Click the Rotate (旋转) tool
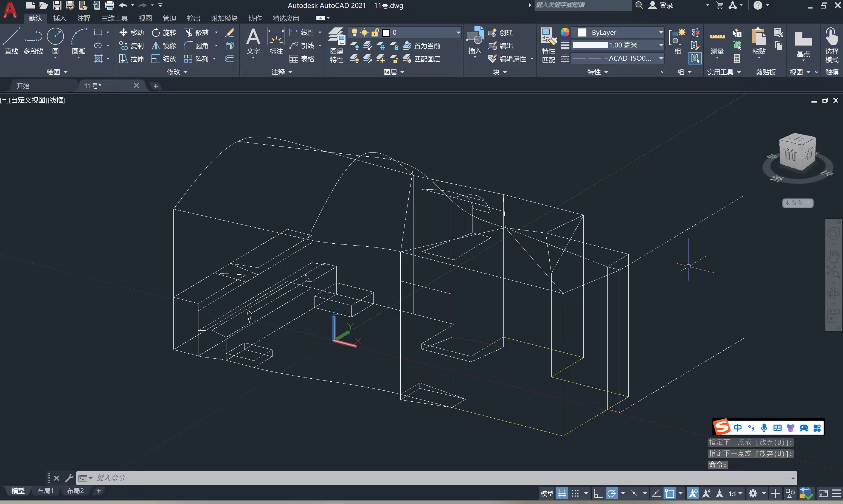843x504 pixels. coord(164,33)
